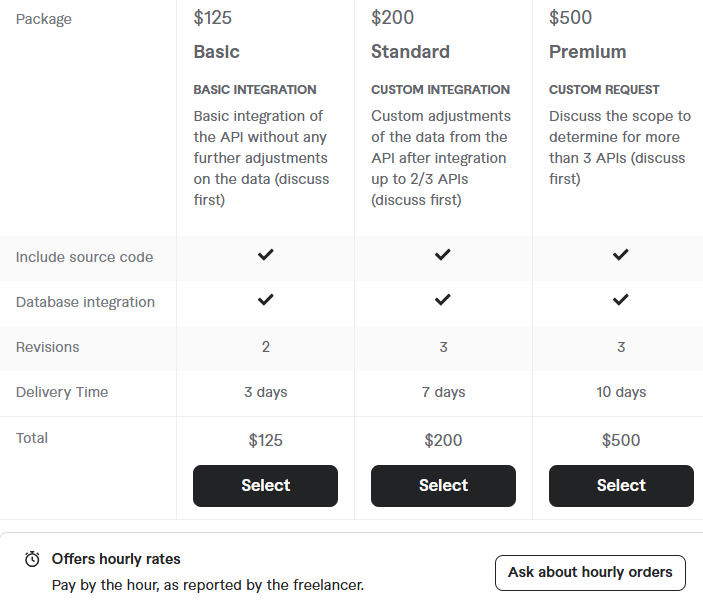The width and height of the screenshot is (703, 607).
Task: Click the Include source code row label
Action: pos(84,257)
